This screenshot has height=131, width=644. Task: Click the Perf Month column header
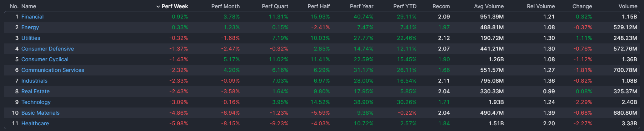(x=225, y=6)
